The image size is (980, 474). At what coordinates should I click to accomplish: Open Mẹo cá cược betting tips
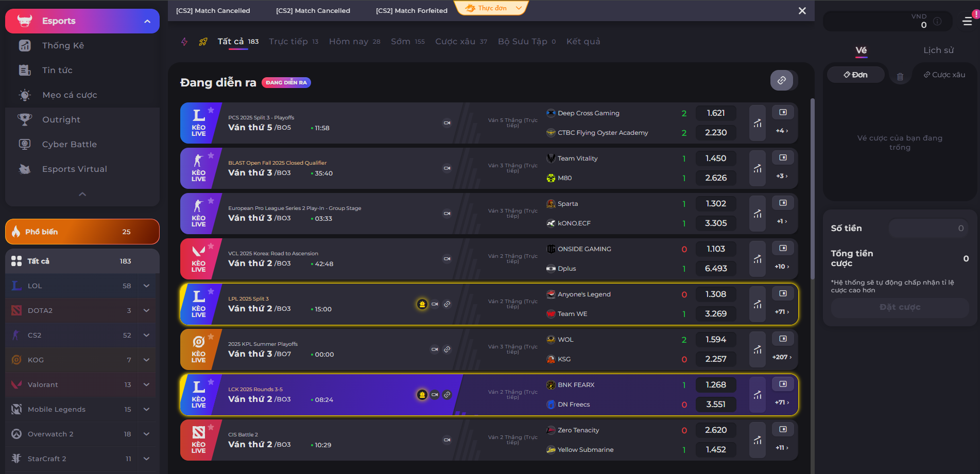click(24, 95)
